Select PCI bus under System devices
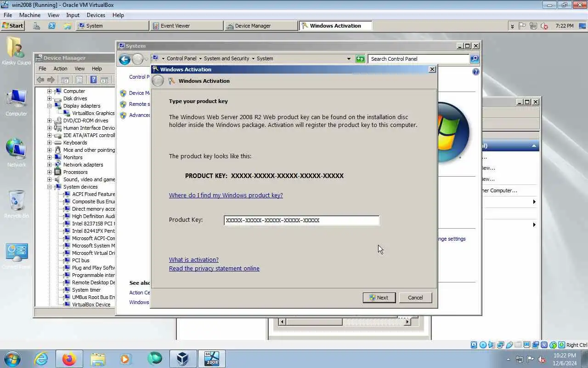 click(x=80, y=260)
